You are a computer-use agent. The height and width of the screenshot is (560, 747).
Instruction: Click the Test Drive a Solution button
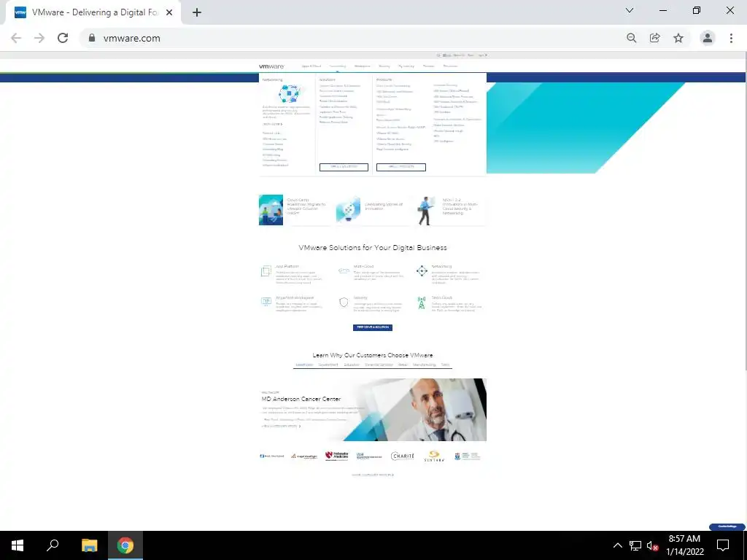click(x=373, y=327)
